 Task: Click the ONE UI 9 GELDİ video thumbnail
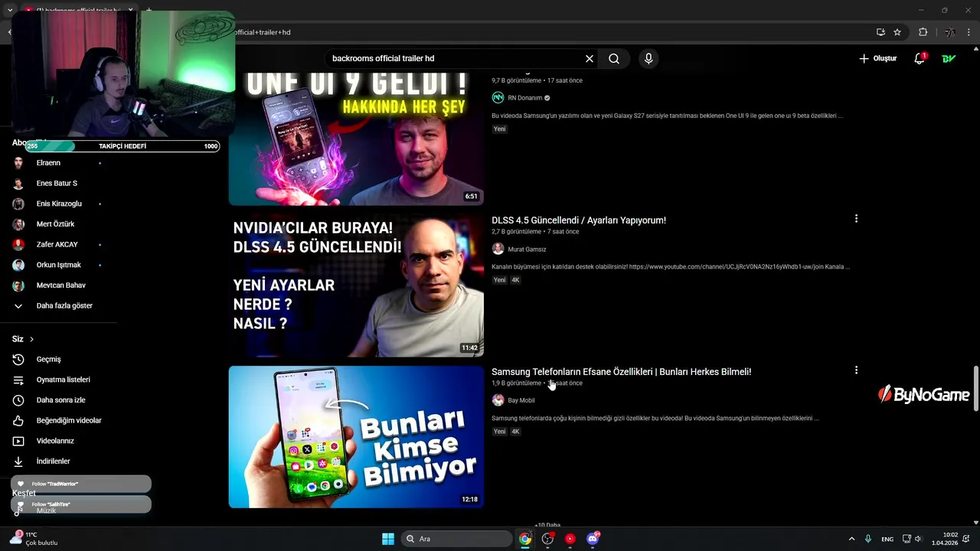(356, 139)
